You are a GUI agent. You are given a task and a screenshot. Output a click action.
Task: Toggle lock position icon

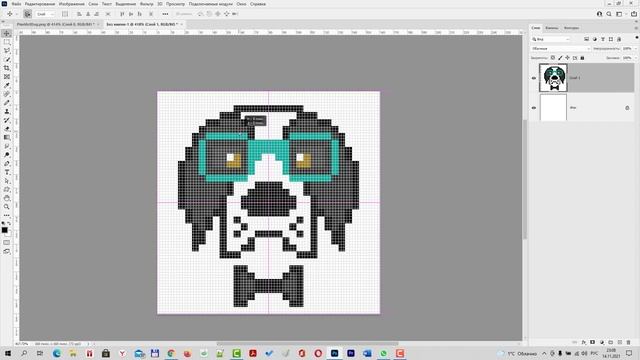[x=567, y=58]
